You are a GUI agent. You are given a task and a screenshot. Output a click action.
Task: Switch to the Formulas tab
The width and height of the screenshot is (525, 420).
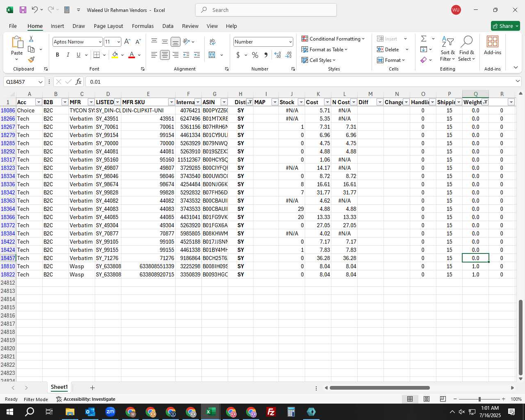pos(143,26)
